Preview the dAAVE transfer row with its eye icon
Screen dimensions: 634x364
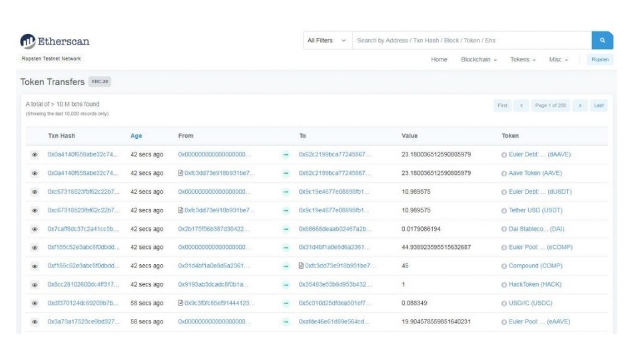[35, 155]
